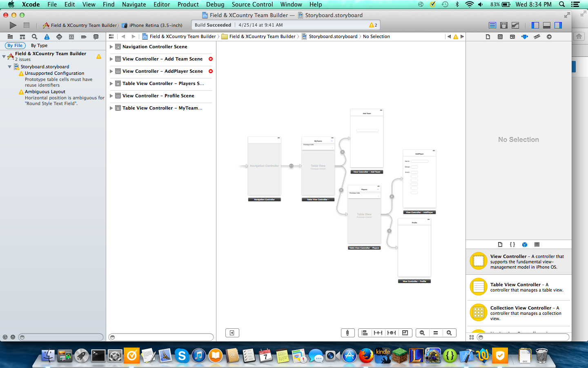588x368 pixels.
Task: Open the Breakpoint navigator
Action: coord(84,37)
